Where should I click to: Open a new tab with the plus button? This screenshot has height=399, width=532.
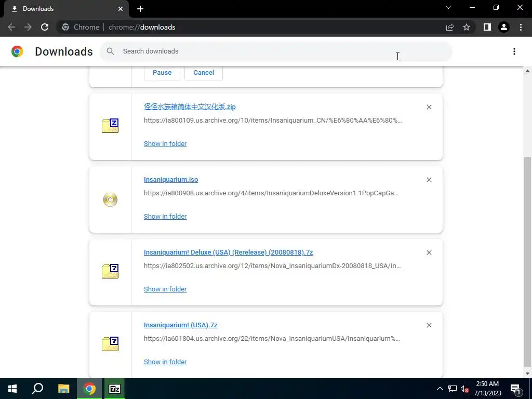coord(140,9)
